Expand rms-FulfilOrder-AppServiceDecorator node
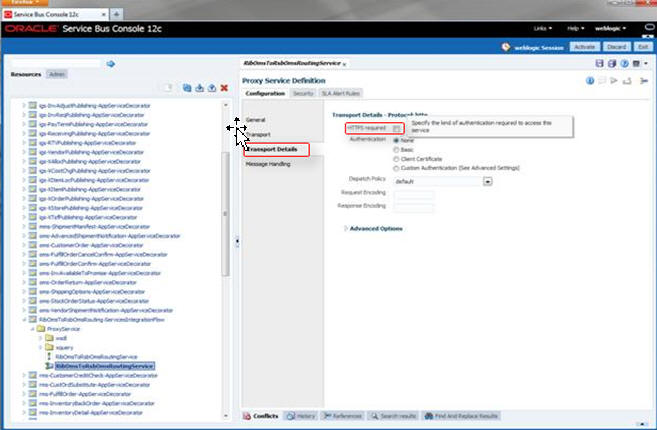The width and height of the screenshot is (657, 430). (x=24, y=394)
